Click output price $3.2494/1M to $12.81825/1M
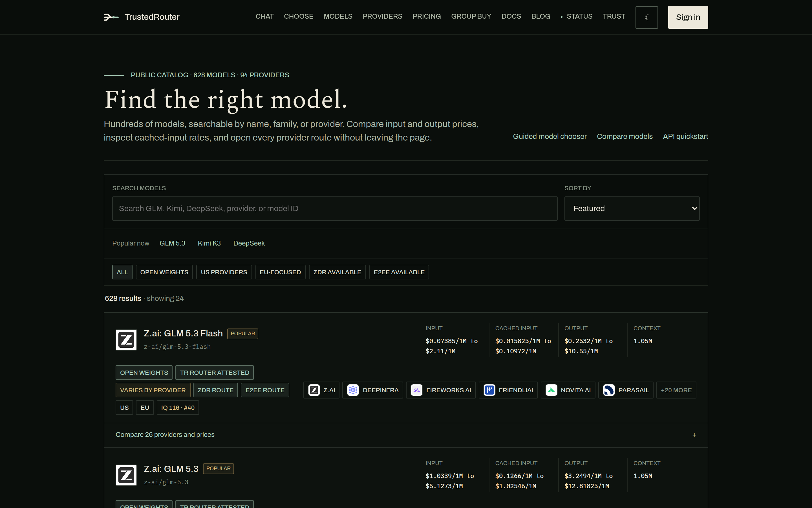812x508 pixels. point(588,481)
